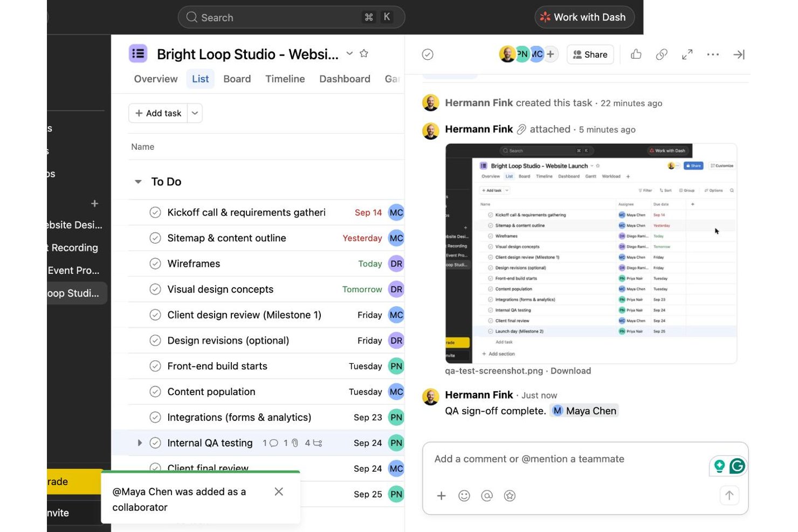Like this task with the thumbs-up icon

coord(636,54)
